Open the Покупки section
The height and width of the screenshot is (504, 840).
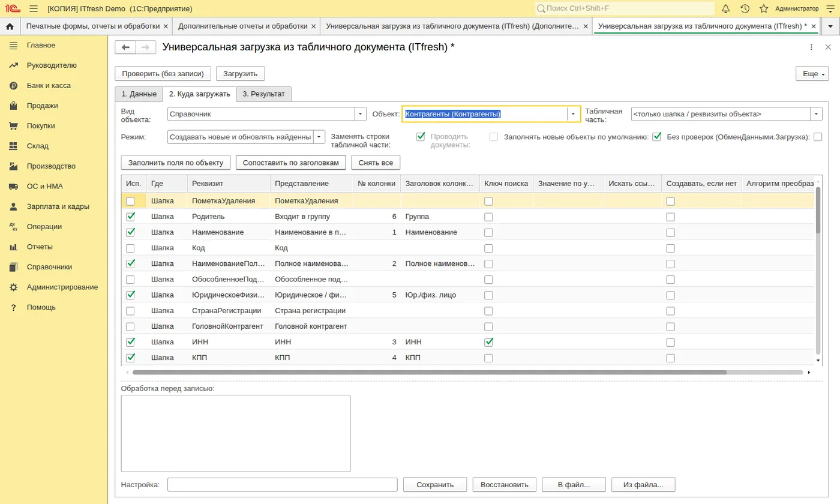click(x=41, y=126)
